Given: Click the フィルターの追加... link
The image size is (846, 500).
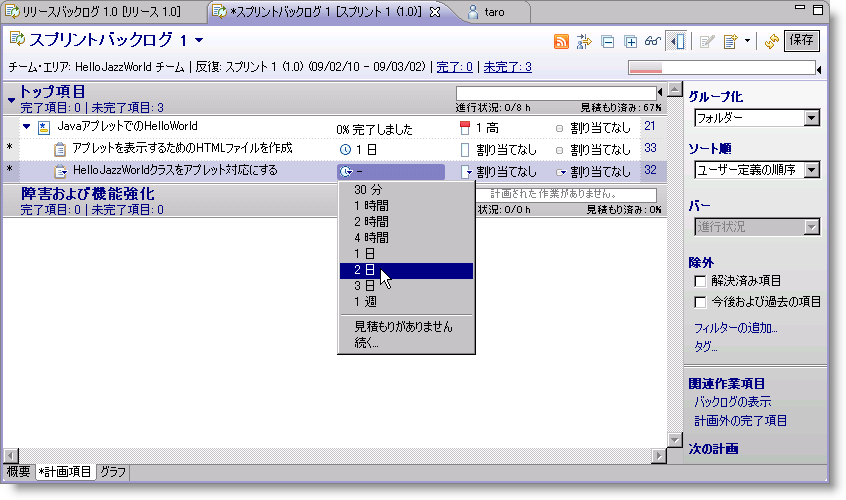Looking at the screenshot, I should pos(735,328).
